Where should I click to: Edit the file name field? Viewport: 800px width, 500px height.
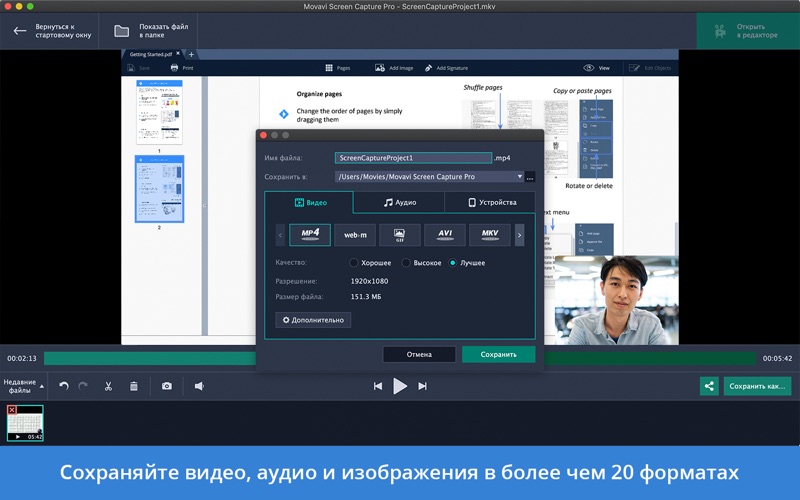pos(413,158)
